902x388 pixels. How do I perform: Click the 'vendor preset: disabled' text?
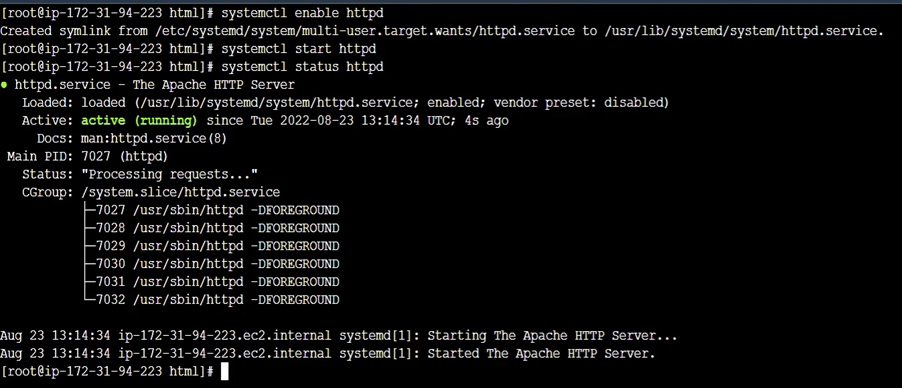pyautogui.click(x=581, y=102)
